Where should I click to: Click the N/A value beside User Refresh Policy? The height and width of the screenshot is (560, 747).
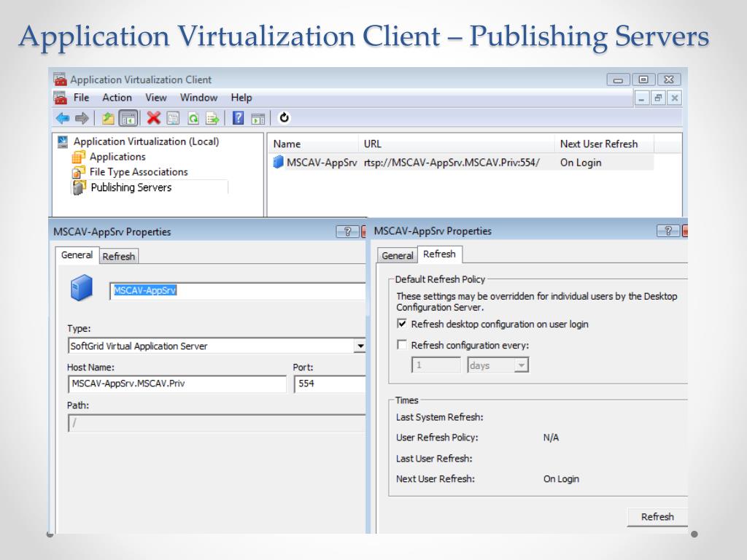(x=551, y=437)
